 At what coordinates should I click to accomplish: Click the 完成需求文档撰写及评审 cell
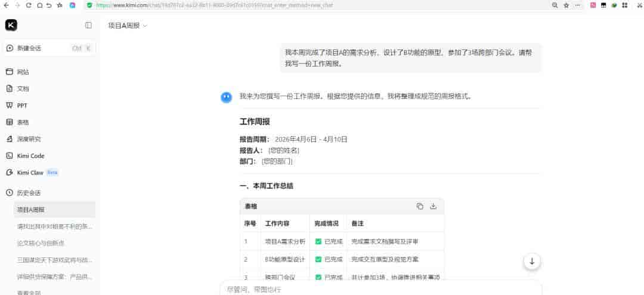coord(385,242)
